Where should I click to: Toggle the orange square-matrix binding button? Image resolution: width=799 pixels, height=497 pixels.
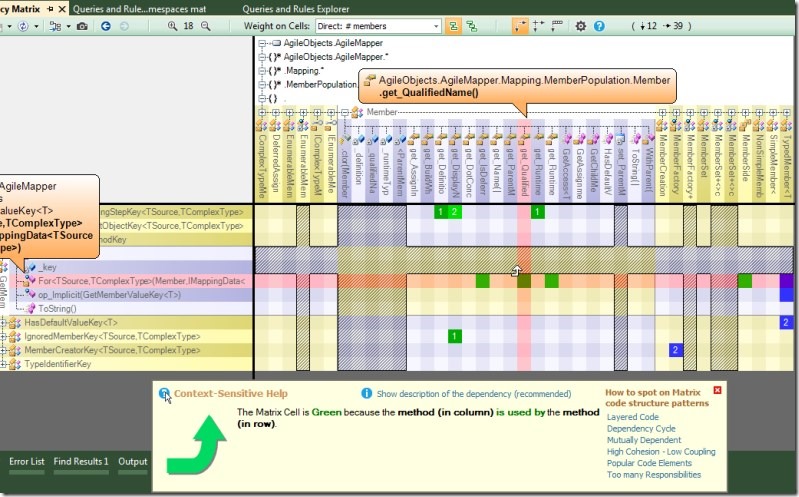click(x=452, y=26)
